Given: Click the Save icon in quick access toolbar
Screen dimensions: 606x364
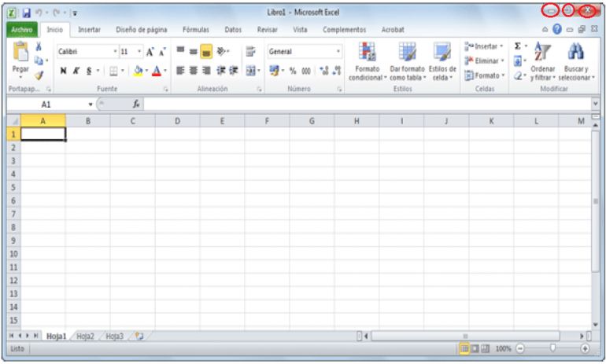Looking at the screenshot, I should click(26, 13).
